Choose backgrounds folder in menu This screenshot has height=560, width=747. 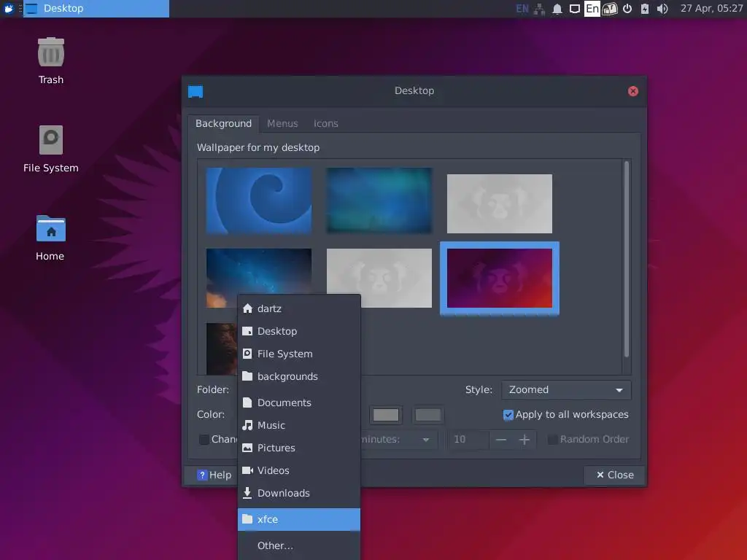[x=299, y=376]
